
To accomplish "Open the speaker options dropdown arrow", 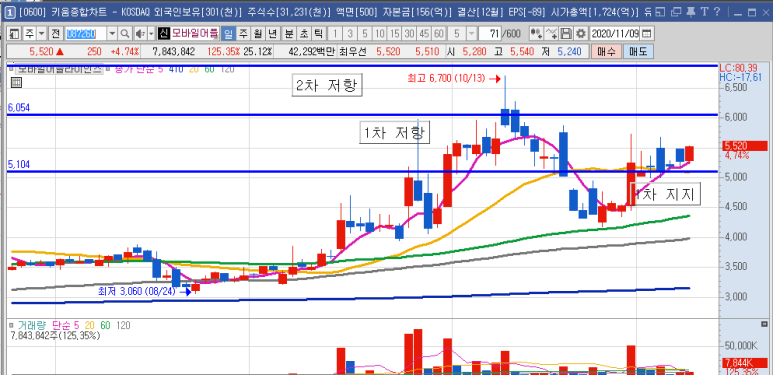I will (151, 34).
